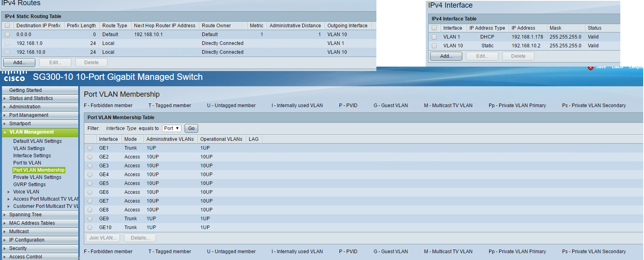Click the Go filter button
644x260 pixels.
191,128
